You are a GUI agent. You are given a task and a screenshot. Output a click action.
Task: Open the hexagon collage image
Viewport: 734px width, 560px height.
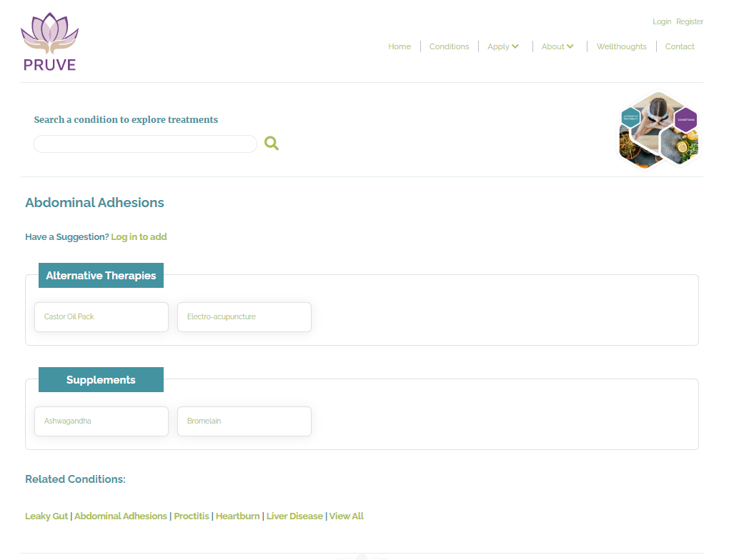[659, 129]
